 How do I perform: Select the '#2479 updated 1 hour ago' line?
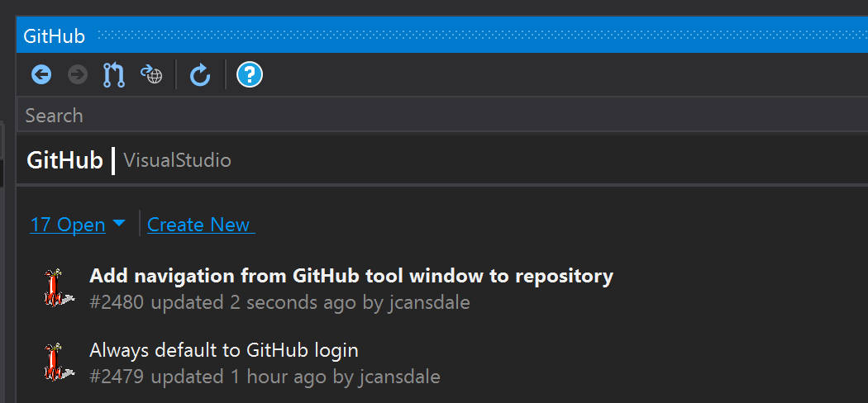point(265,377)
